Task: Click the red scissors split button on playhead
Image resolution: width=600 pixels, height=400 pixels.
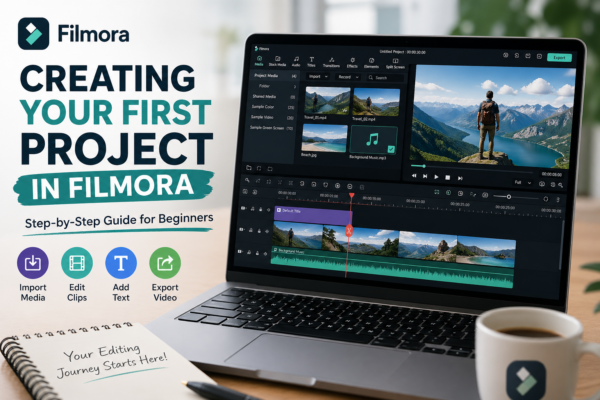Action: (x=349, y=231)
